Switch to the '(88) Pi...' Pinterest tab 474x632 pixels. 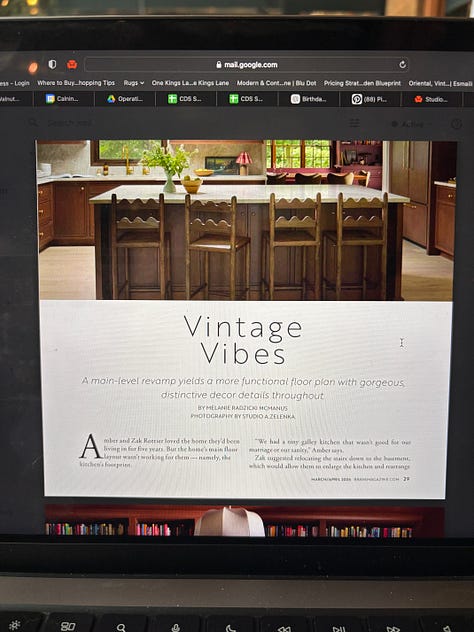coord(370,99)
